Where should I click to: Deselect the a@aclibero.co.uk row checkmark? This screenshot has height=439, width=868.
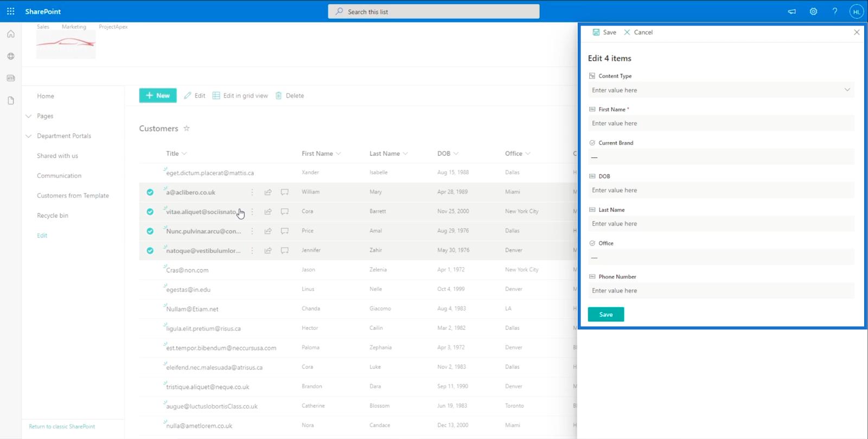pyautogui.click(x=150, y=192)
